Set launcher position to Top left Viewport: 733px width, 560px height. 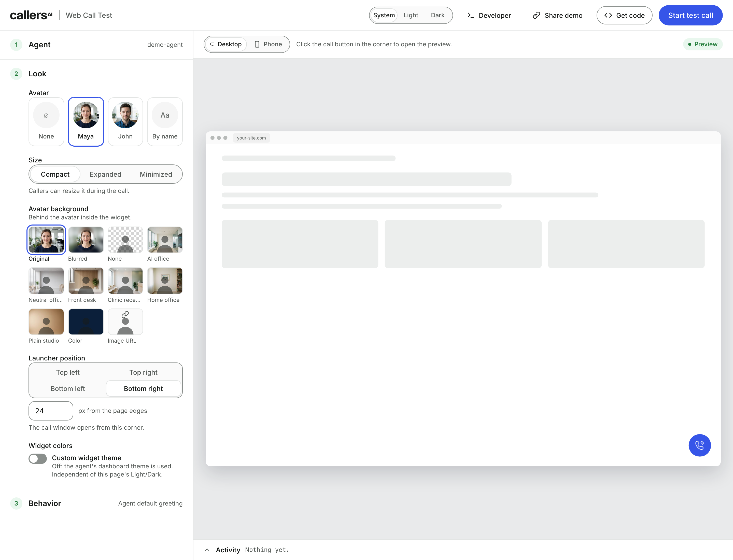(68, 372)
